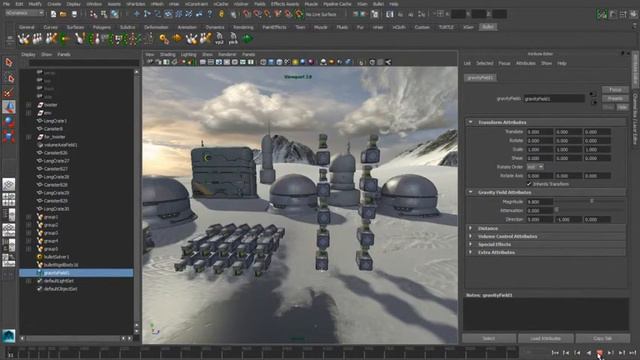
Task: Click the Magnitude value field
Action: (540, 202)
